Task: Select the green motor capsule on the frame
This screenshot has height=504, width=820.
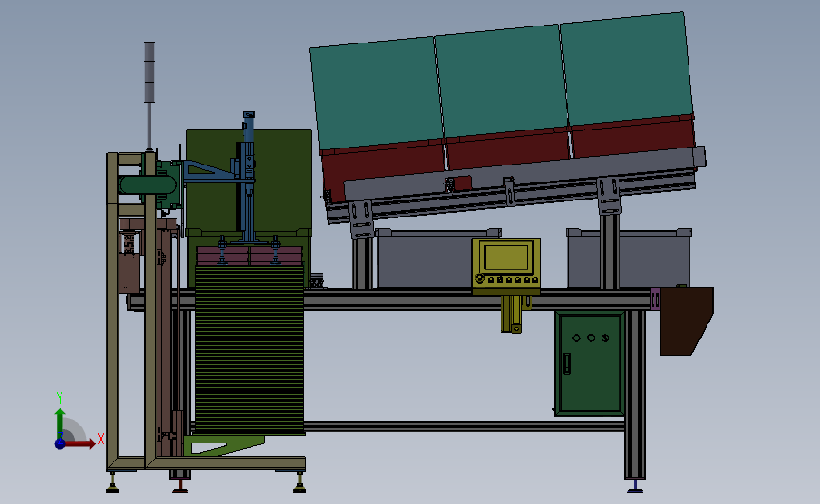Action: coord(148,185)
